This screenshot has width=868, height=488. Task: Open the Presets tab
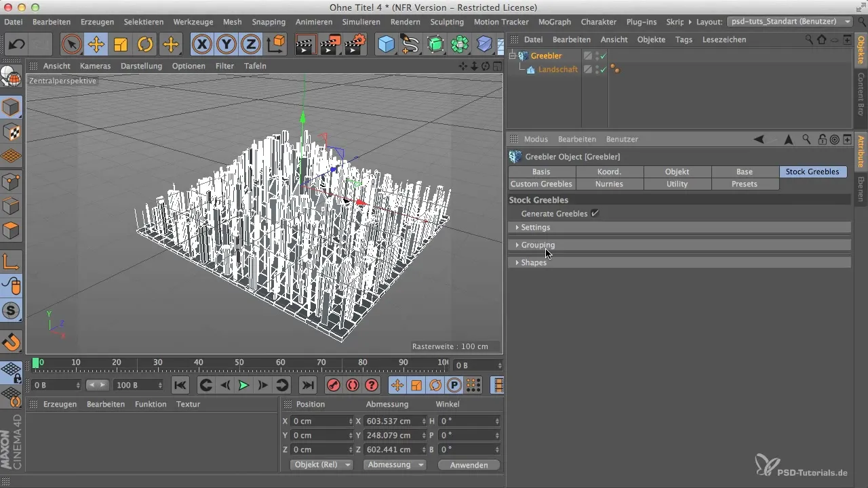(745, 184)
